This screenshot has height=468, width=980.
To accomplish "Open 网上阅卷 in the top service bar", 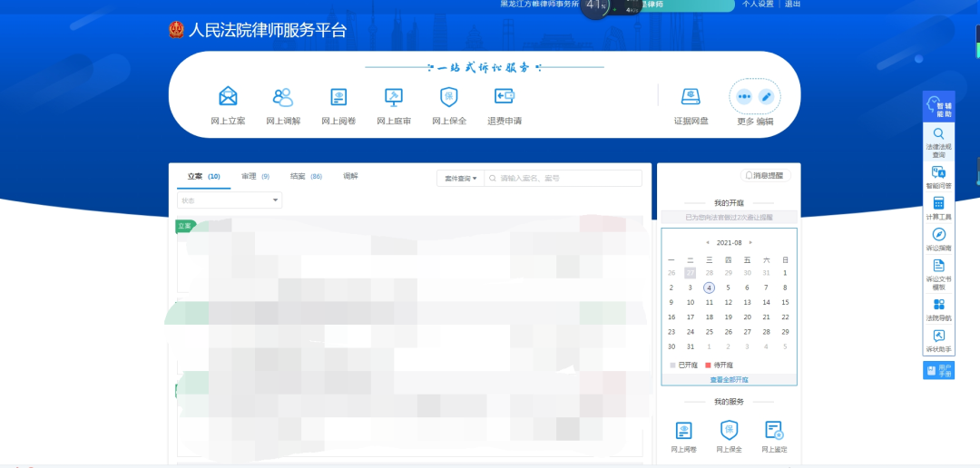I will pyautogui.click(x=338, y=106).
